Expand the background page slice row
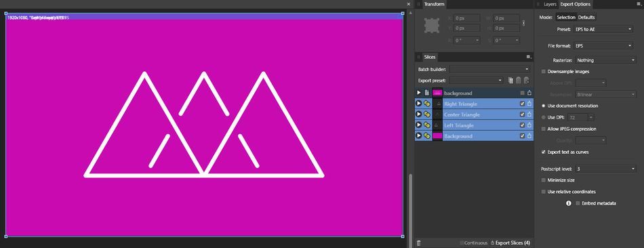The height and width of the screenshot is (248, 644). pyautogui.click(x=419, y=93)
